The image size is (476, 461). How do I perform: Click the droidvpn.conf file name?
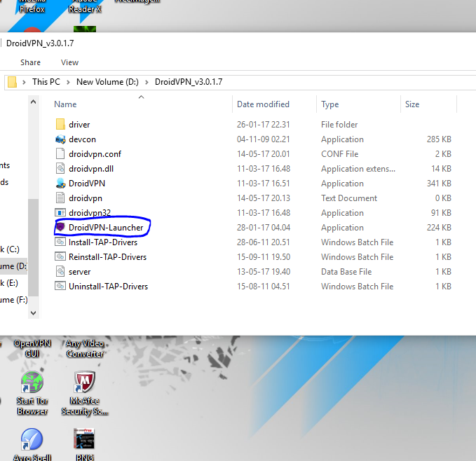95,153
